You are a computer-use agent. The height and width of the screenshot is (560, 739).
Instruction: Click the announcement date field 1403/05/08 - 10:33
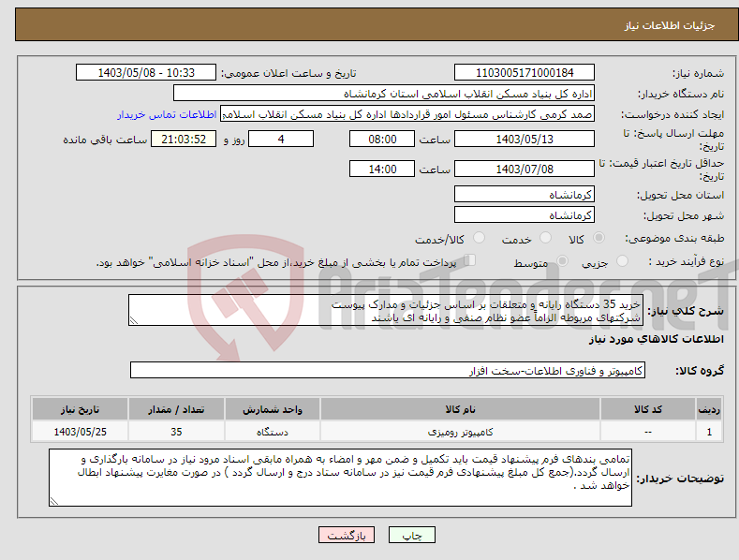point(146,73)
